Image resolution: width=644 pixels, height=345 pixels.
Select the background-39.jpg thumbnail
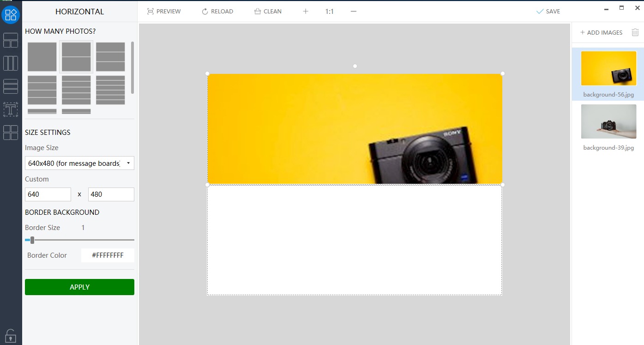point(608,122)
